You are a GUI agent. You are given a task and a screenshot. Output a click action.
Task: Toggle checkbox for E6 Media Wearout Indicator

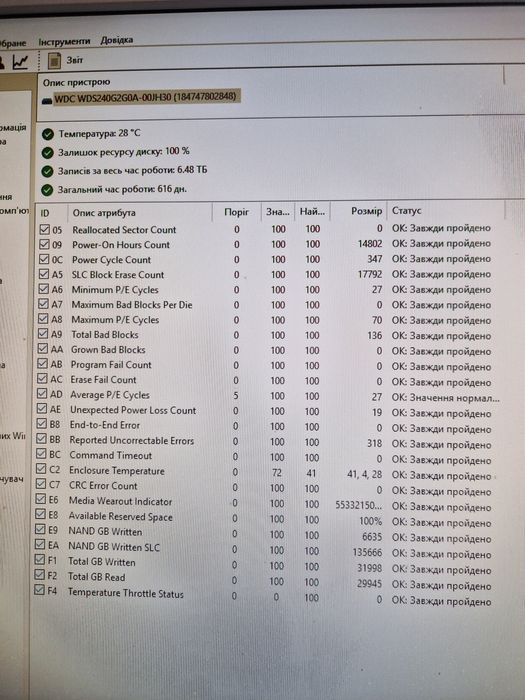point(41,500)
